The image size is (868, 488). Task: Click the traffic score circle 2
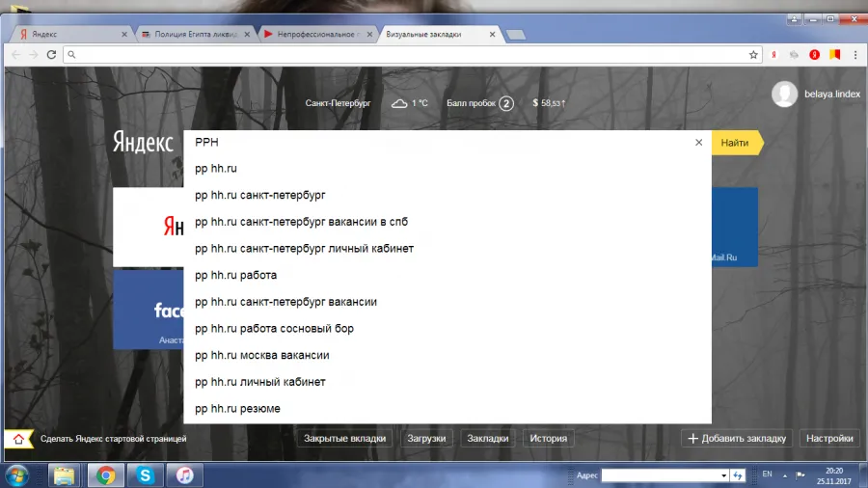pyautogui.click(x=506, y=103)
